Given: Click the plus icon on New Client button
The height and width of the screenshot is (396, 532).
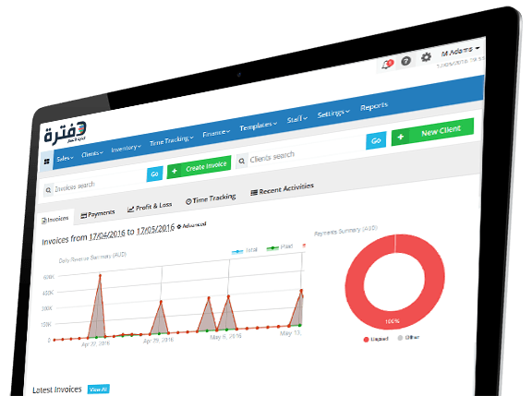Looking at the screenshot, I should (x=400, y=137).
